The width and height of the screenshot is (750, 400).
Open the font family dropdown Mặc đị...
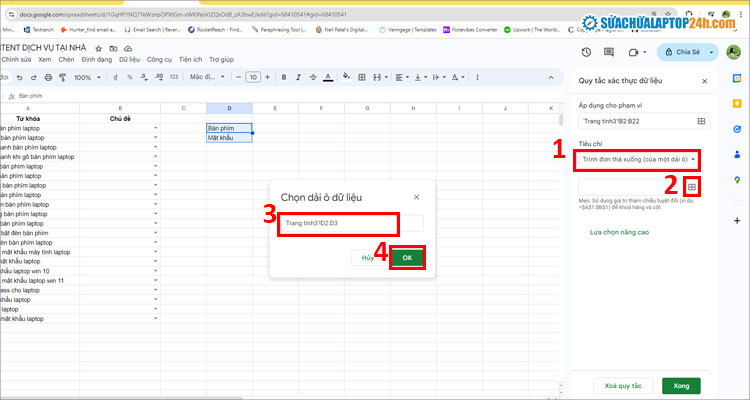[x=207, y=77]
